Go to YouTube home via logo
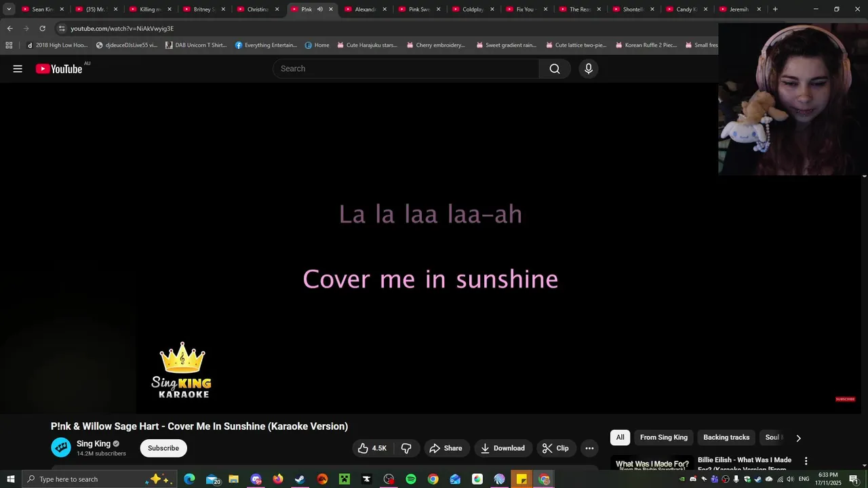The image size is (868, 488). pos(59,68)
